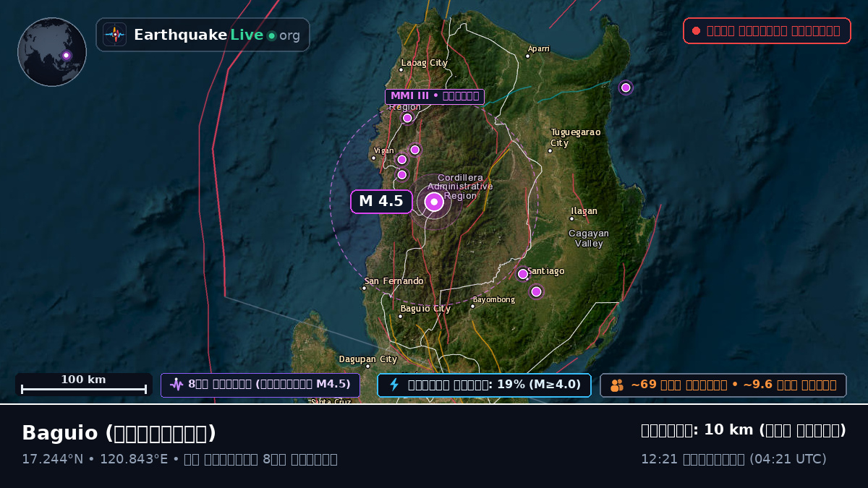Click the depth value "10 km"
Viewport: 868px width, 488px height.
(728, 430)
